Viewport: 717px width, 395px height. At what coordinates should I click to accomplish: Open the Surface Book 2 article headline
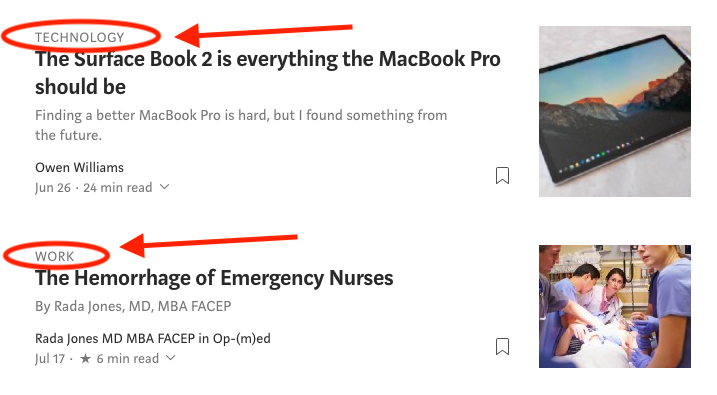[x=268, y=73]
